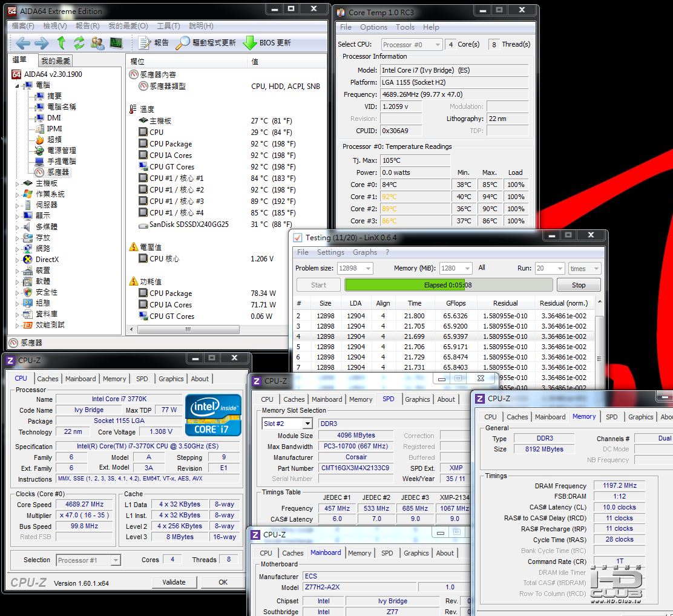Expand the DirectX tree node

(x=17, y=260)
